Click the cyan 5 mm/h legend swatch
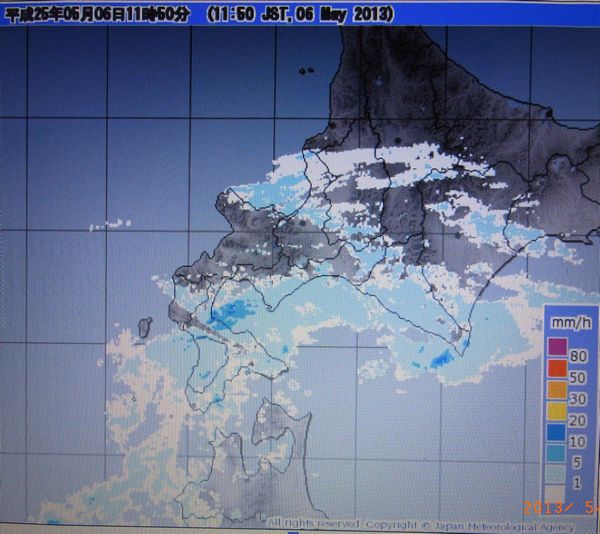Image resolution: width=600 pixels, height=534 pixels. pos(556,453)
